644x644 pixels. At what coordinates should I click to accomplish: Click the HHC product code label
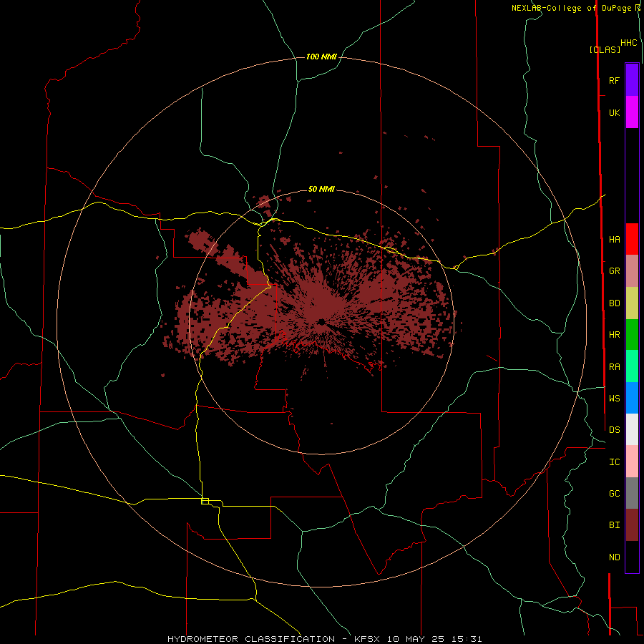pyautogui.click(x=628, y=43)
